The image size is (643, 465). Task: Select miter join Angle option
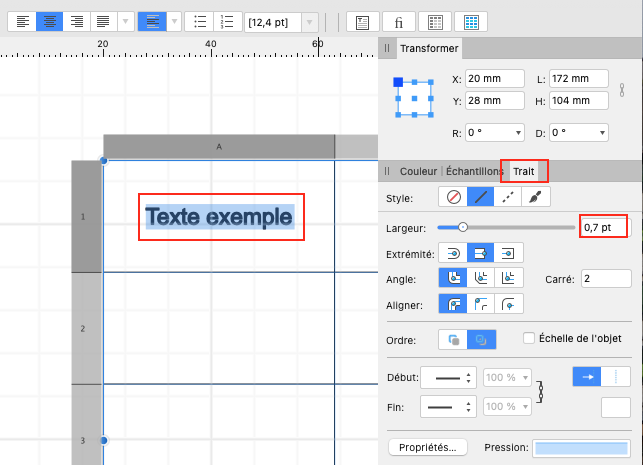pos(508,278)
